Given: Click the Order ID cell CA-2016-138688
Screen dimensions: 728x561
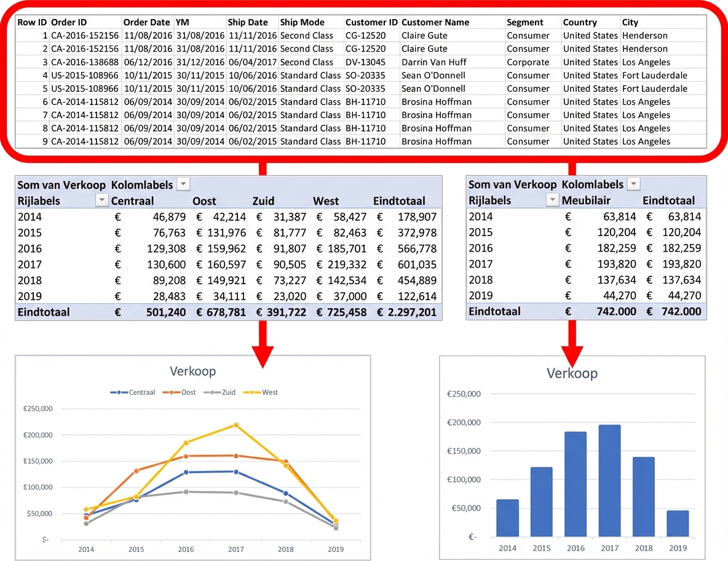Looking at the screenshot, I should click(85, 62).
